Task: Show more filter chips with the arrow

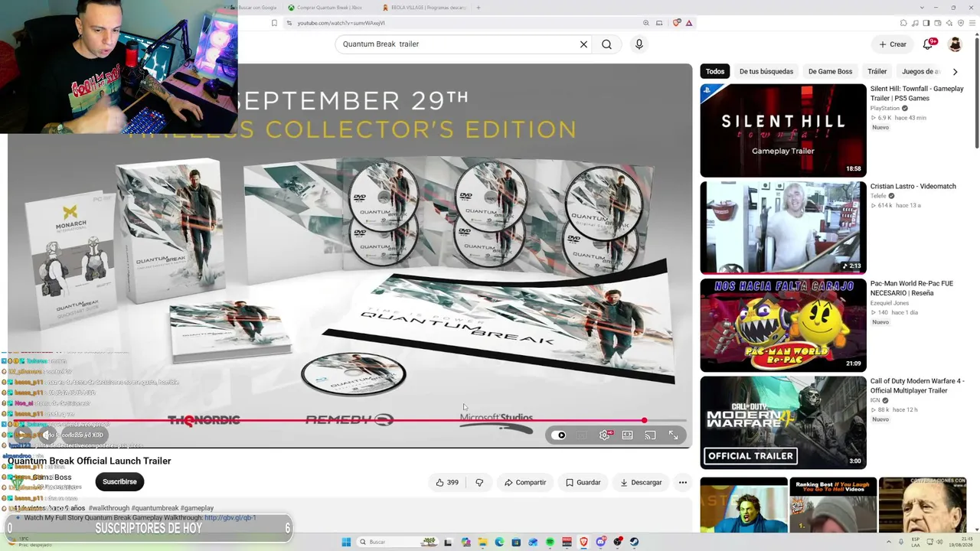Action: click(x=955, y=72)
